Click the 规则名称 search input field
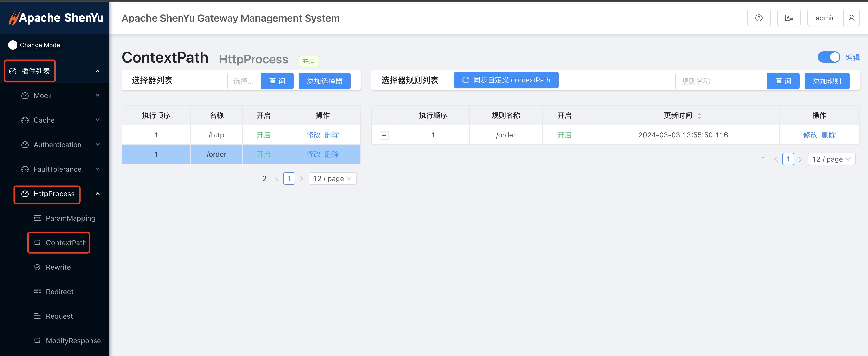 pos(721,81)
